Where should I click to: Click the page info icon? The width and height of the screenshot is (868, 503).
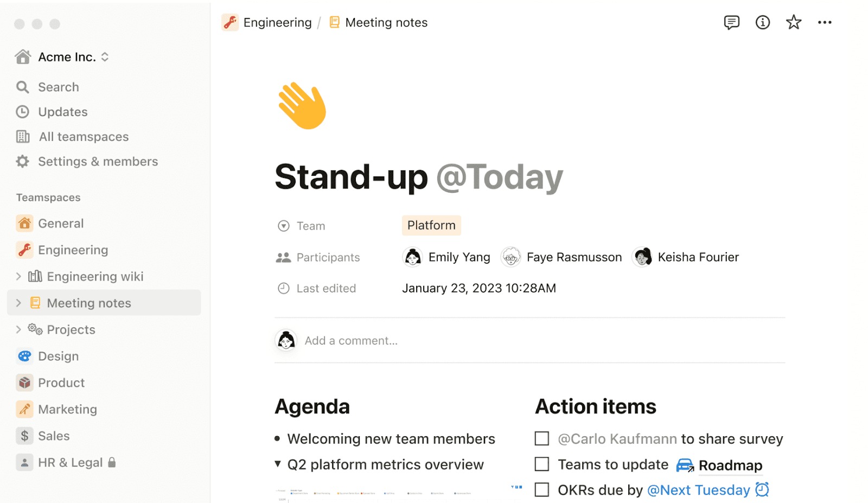pos(763,22)
